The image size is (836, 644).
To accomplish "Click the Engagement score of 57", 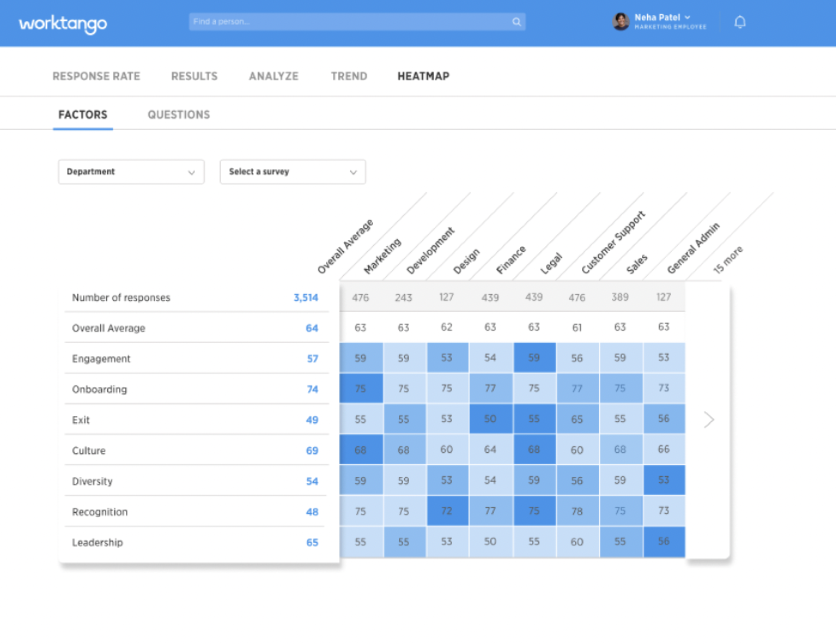I will click(312, 359).
